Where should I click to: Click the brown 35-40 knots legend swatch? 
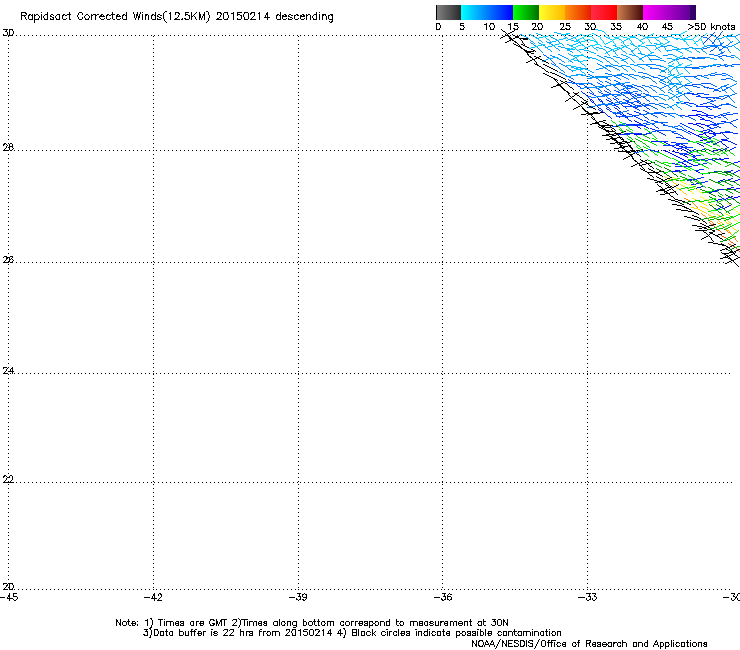click(630, 12)
